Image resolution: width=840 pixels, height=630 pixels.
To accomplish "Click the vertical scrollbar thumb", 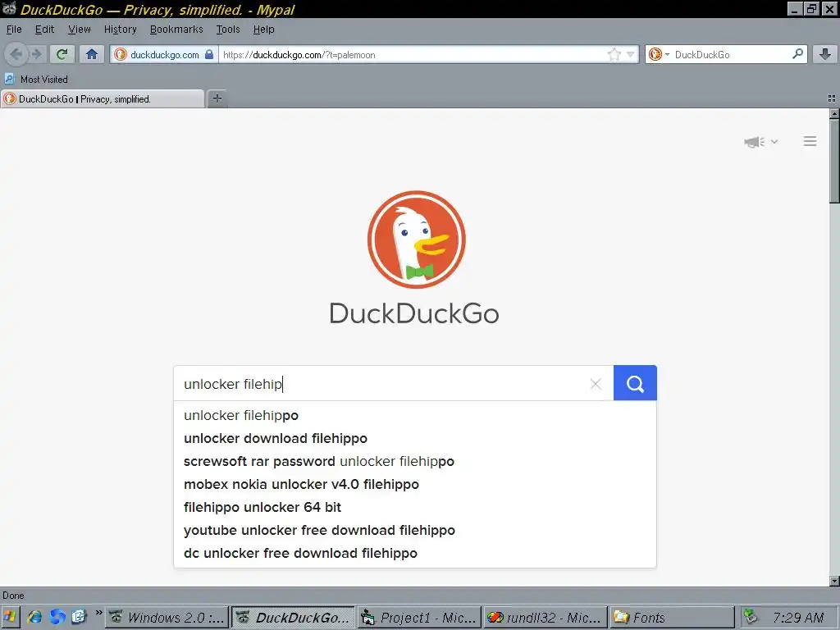I will point(834,161).
